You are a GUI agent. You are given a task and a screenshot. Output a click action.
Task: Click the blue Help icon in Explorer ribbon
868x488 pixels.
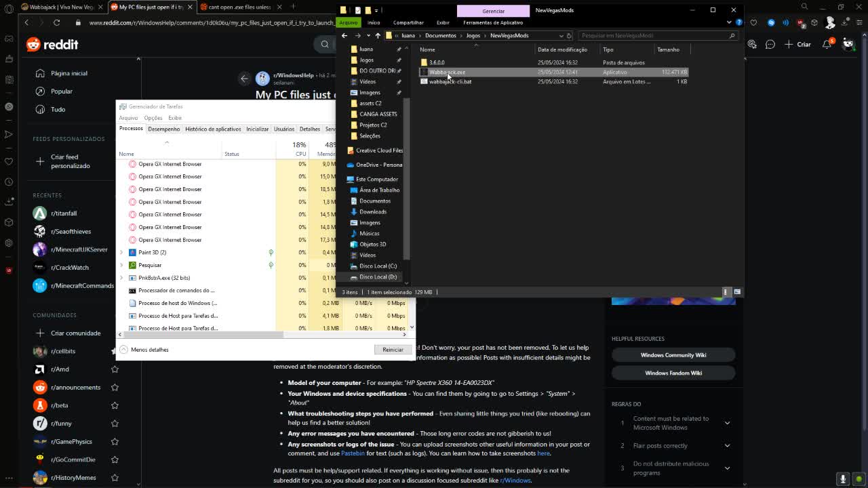click(x=740, y=22)
